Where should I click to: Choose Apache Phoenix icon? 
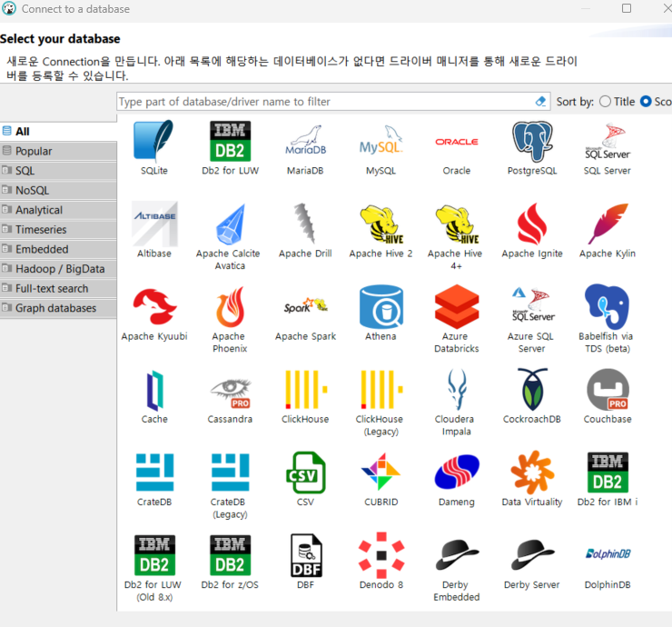coord(230,306)
